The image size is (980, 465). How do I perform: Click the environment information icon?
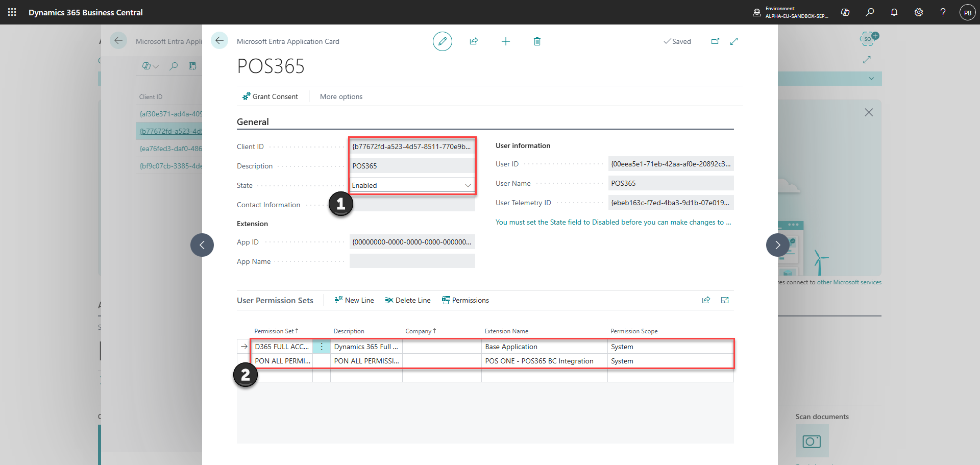click(757, 12)
